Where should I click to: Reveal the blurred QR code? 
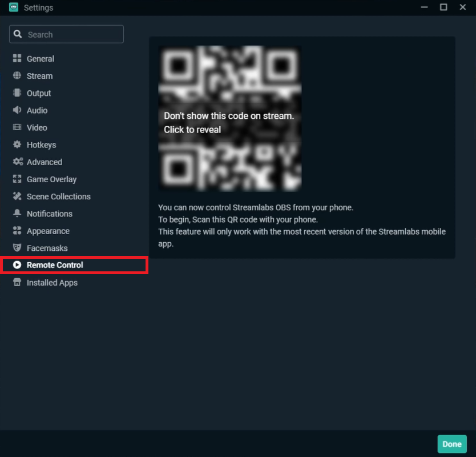tap(230, 118)
